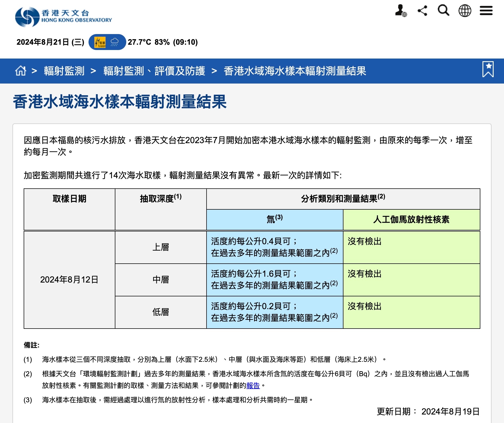The width and height of the screenshot is (504, 423).
Task: Click the 分析類別和測量結果 header cell
Action: [x=343, y=199]
